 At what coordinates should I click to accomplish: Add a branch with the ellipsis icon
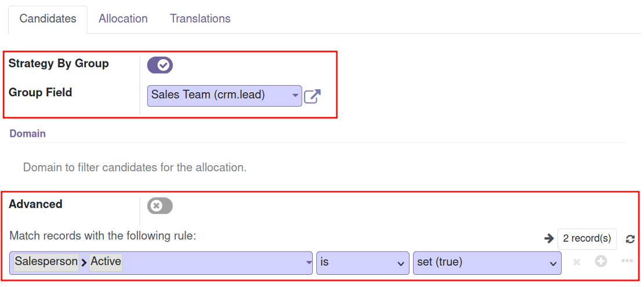pos(627,261)
